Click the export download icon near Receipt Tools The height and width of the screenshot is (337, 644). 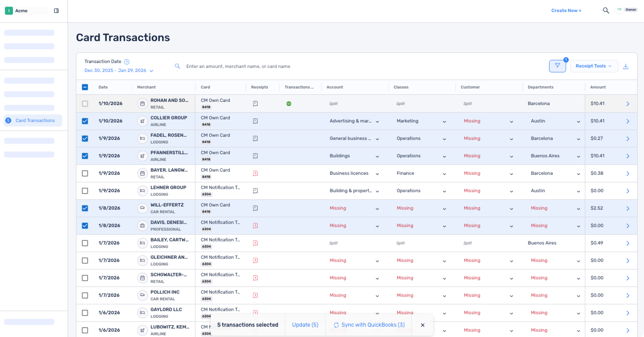pos(626,66)
